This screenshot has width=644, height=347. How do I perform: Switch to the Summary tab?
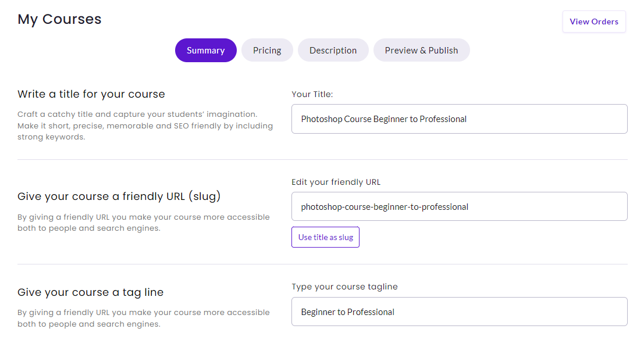(x=206, y=51)
